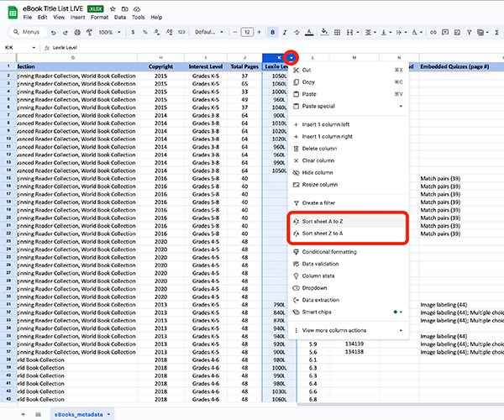Star the eBook Title List document

113,8
